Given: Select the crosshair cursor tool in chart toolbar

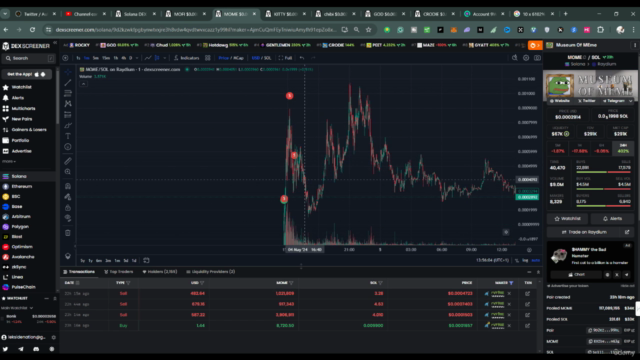Looking at the screenshot, I should tap(68, 72).
